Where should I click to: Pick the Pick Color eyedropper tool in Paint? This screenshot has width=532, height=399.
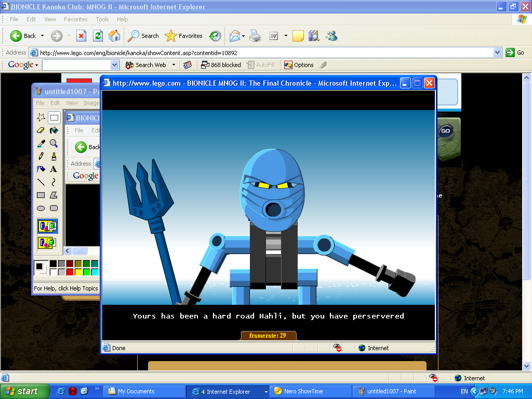point(41,143)
